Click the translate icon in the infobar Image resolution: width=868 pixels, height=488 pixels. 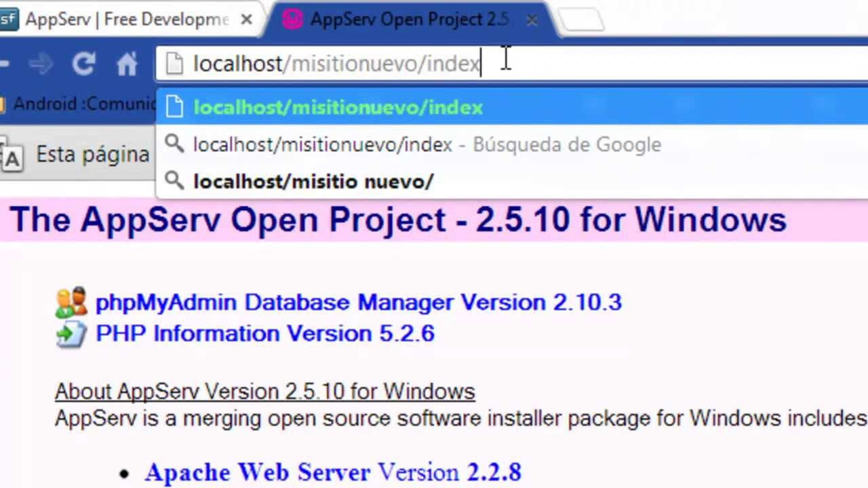click(10, 154)
